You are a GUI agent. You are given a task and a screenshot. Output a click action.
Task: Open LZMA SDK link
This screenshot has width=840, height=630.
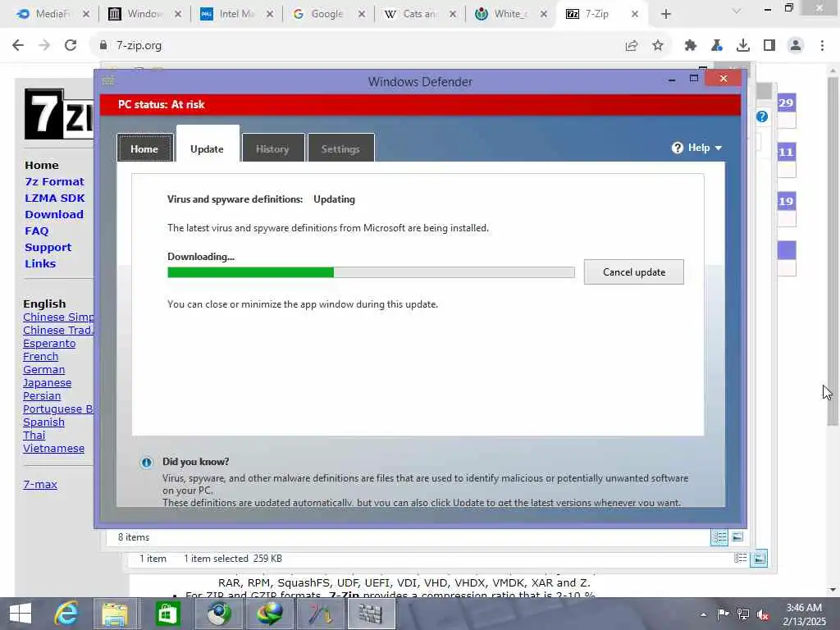[x=55, y=199]
